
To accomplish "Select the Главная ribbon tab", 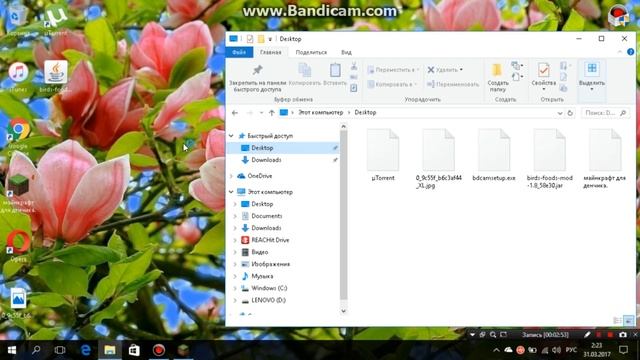I will 271,52.
